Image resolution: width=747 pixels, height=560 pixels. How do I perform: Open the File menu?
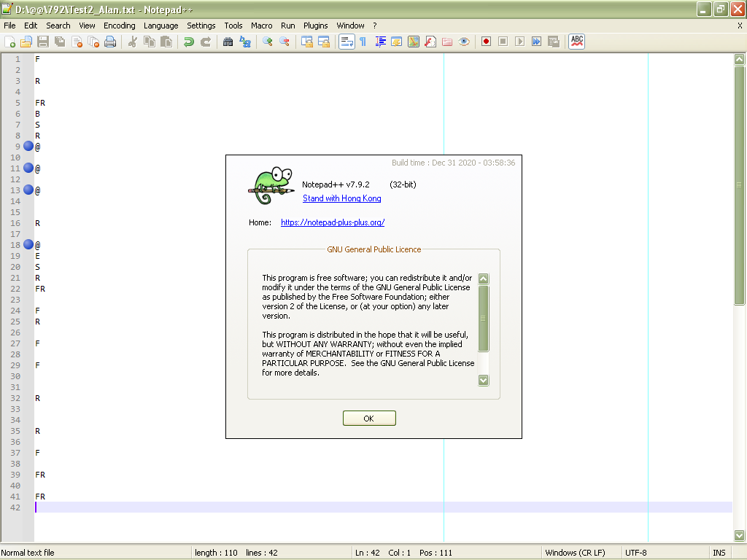click(9, 26)
